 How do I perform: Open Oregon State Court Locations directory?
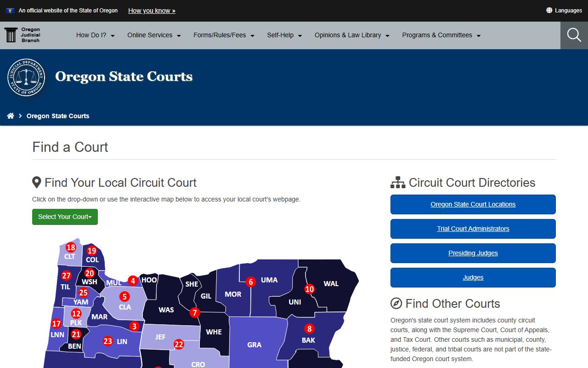tap(473, 204)
